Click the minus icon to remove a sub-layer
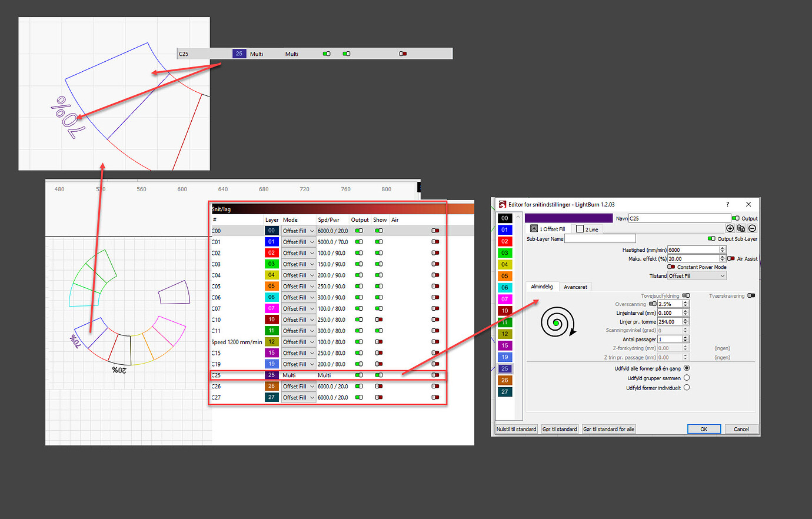The width and height of the screenshot is (812, 519). (752, 228)
